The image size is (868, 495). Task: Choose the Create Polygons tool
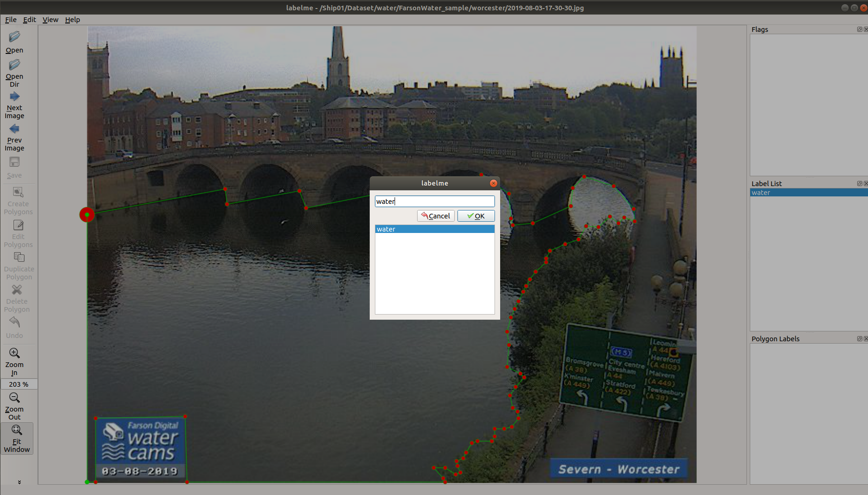coord(18,201)
